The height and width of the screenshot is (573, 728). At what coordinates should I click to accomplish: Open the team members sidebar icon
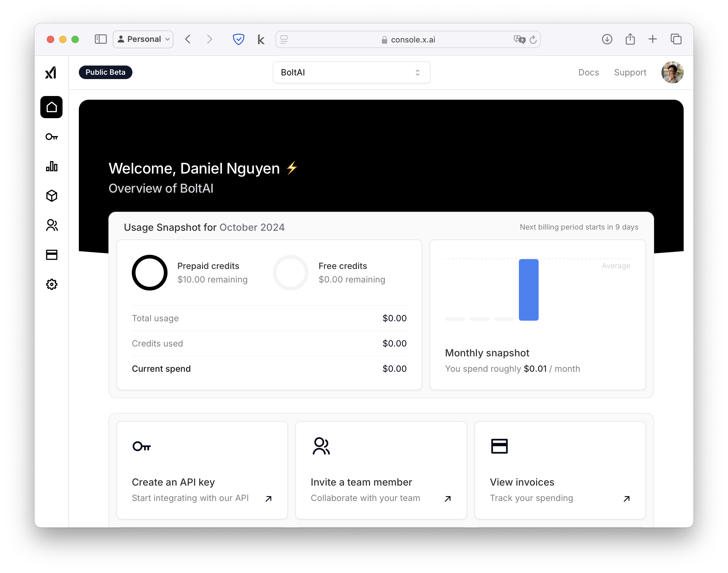click(51, 226)
